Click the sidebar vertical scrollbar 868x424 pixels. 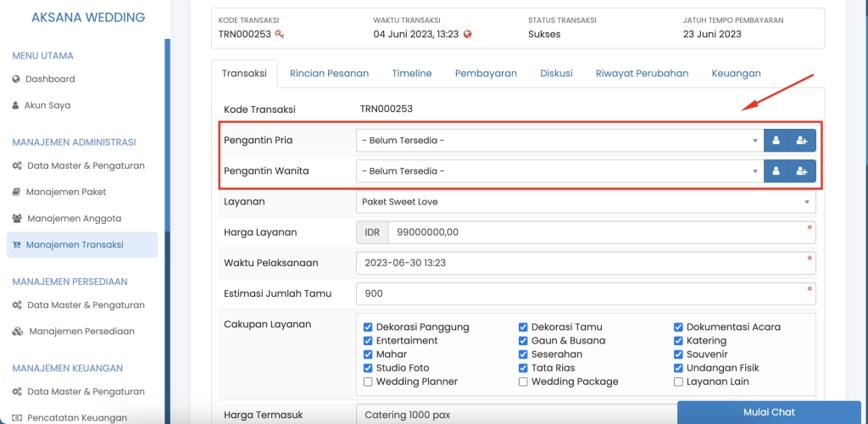coord(167,136)
